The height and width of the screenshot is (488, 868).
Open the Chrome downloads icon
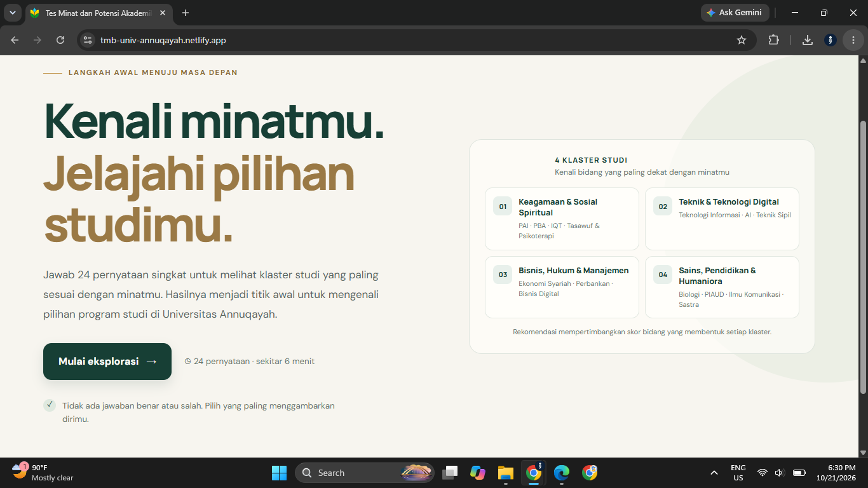[x=808, y=40]
